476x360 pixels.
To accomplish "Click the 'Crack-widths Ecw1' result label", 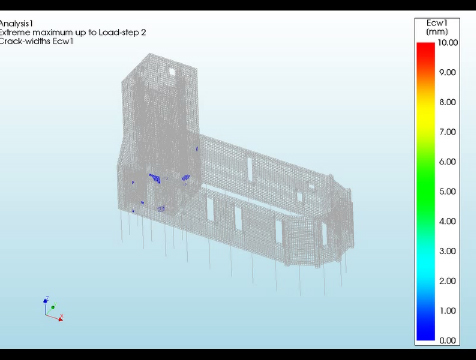I will 36,41.
